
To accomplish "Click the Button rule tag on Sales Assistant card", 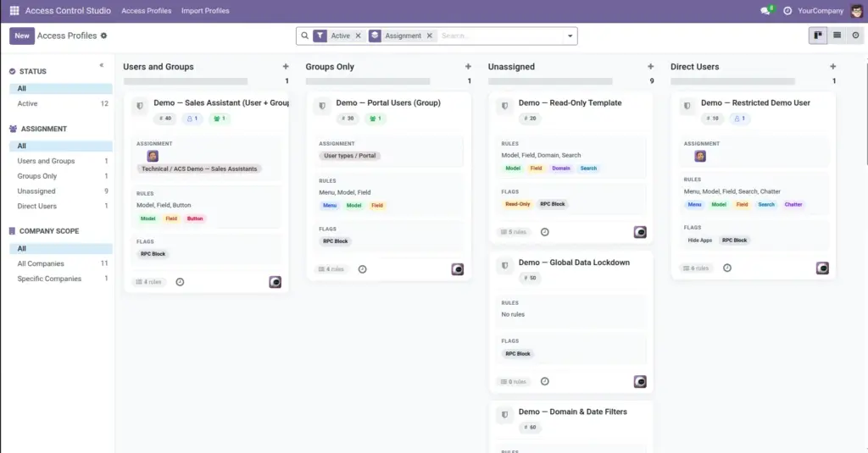I will 195,218.
